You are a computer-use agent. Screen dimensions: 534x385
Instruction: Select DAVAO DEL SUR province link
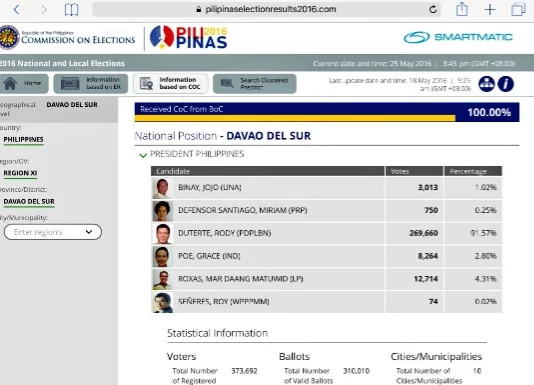coord(29,202)
